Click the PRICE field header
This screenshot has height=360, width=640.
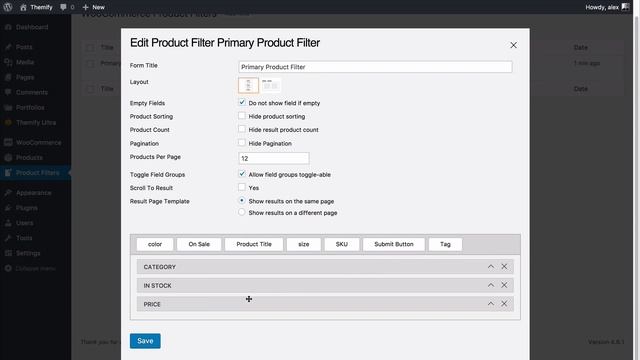coord(325,304)
